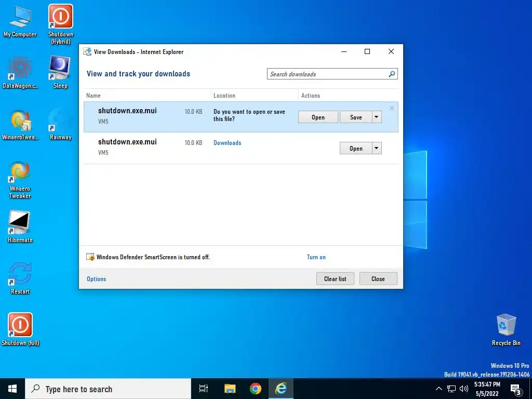This screenshot has width=532, height=399.
Task: Open File Explorer from the taskbar
Action: pyautogui.click(x=230, y=389)
